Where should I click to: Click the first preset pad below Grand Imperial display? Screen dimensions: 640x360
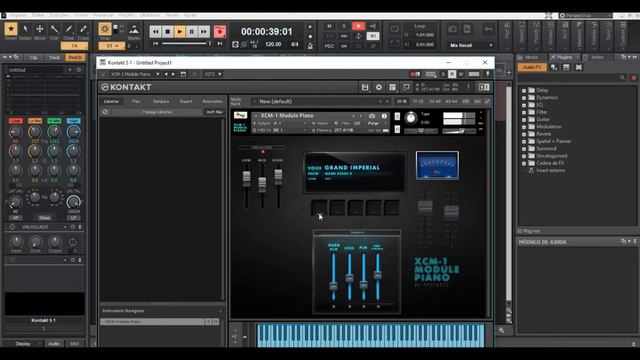tap(320, 208)
